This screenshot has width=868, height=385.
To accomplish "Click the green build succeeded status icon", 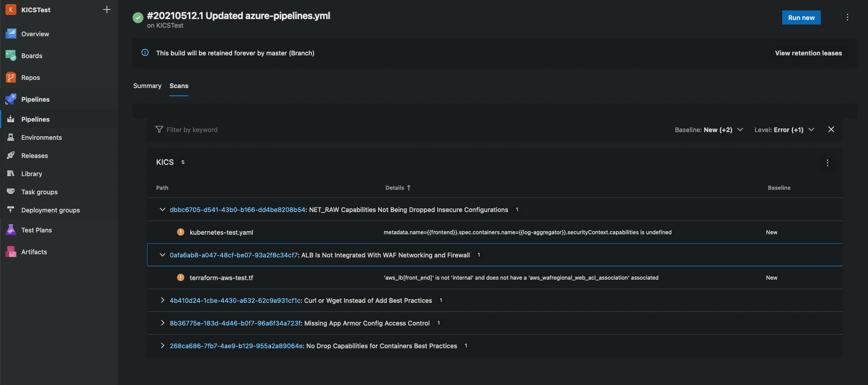I will (138, 18).
